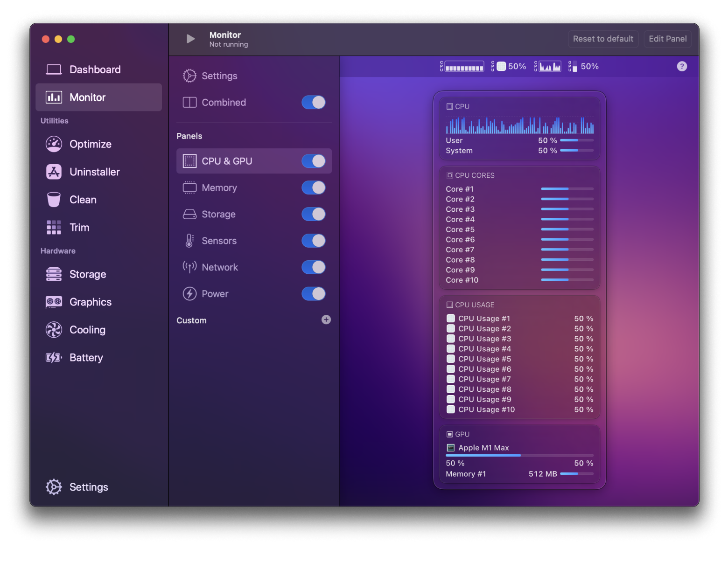Screen dimensions: 728x569
Task: Check the CPU Usage #1 checkbox
Action: (x=451, y=319)
